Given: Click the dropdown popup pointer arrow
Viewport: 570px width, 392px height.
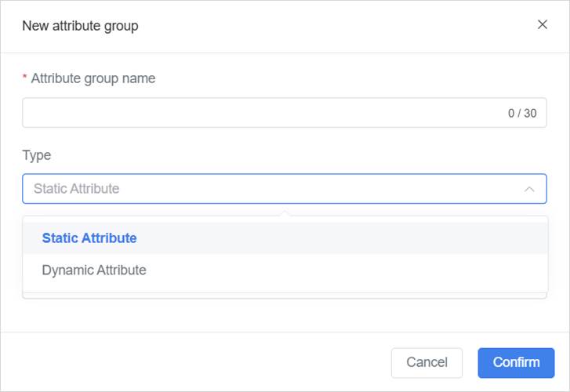Looking at the screenshot, I should coord(285,212).
